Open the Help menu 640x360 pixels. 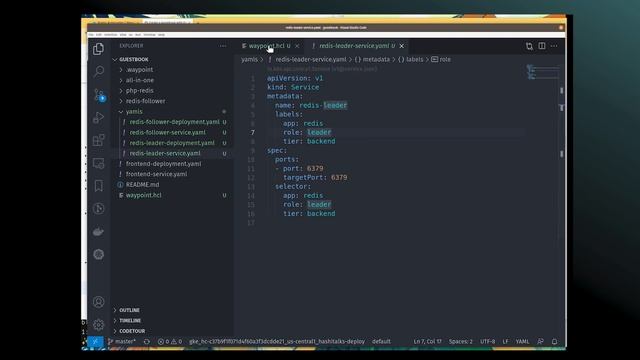tap(162, 35)
